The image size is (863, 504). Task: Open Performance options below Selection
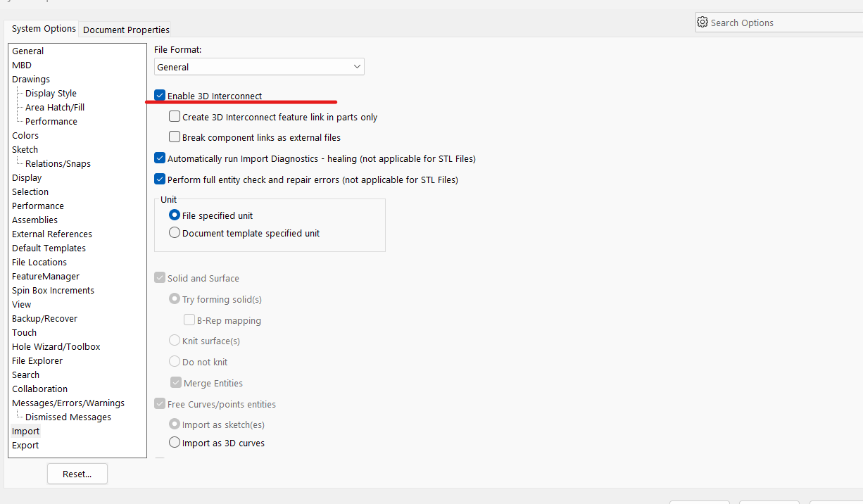tap(38, 206)
